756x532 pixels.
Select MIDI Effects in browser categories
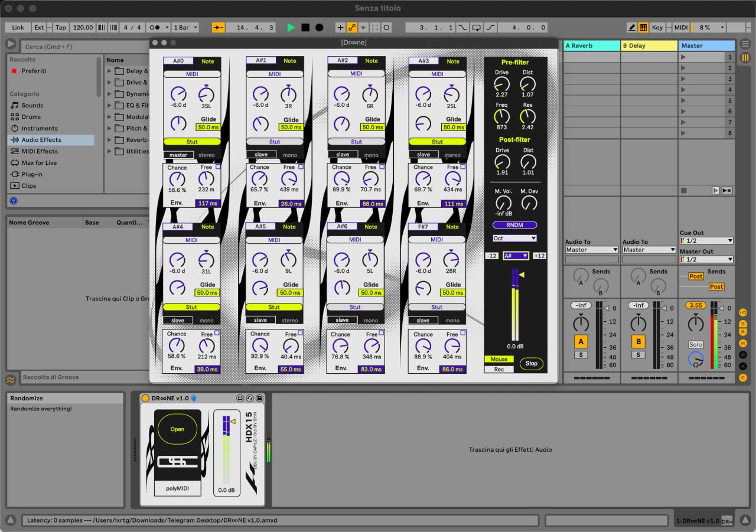coord(40,151)
